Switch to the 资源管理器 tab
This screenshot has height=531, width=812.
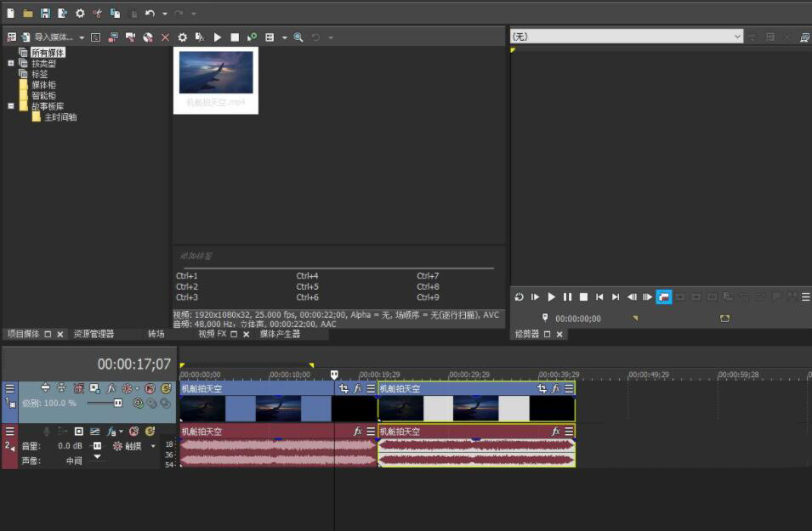(x=94, y=334)
